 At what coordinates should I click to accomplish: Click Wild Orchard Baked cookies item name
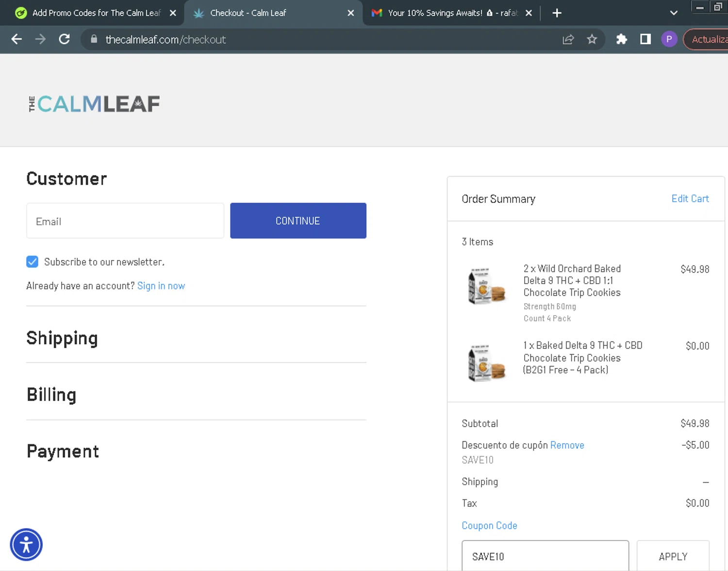[572, 281]
